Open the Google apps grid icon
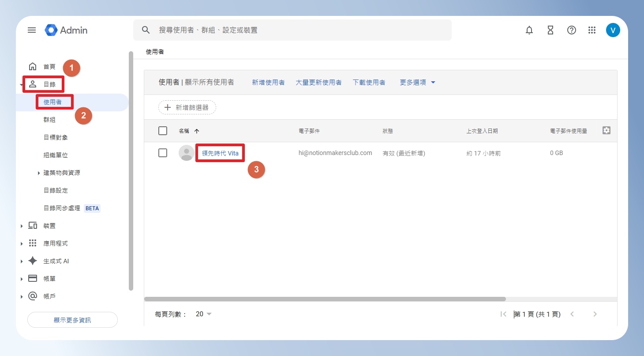Viewport: 644px width, 356px height. (592, 30)
